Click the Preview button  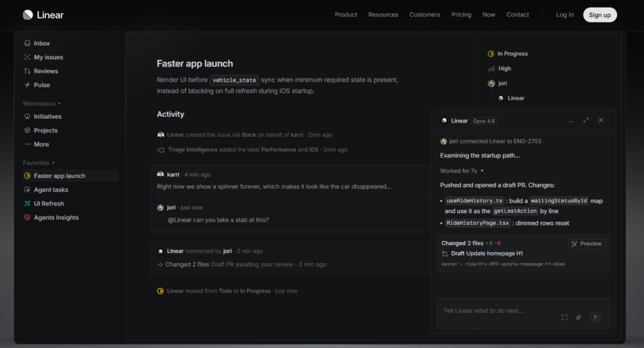(x=587, y=244)
